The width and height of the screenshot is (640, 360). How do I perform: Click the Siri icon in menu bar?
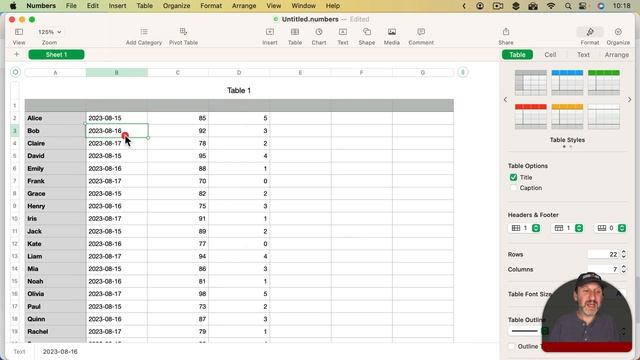(600, 6)
